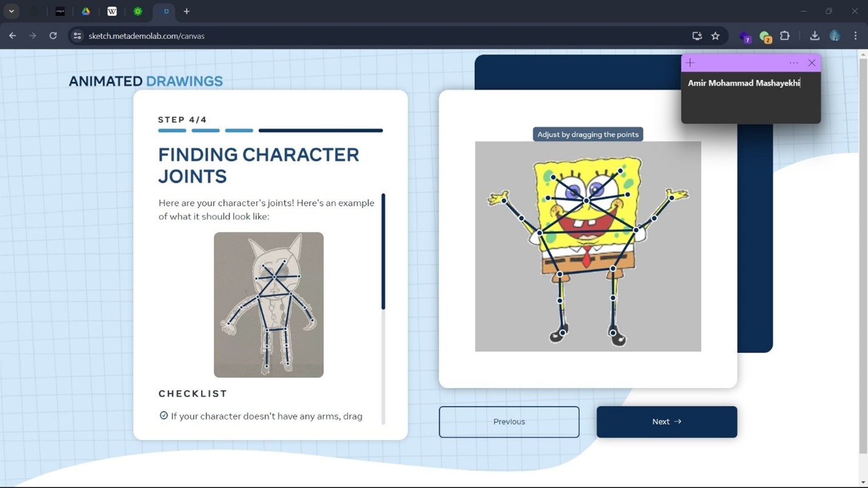This screenshot has width=868, height=488.
Task: Click the ANIMATED DRAWINGS logo
Action: tap(146, 81)
